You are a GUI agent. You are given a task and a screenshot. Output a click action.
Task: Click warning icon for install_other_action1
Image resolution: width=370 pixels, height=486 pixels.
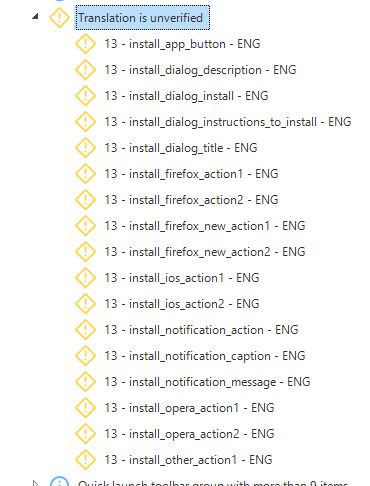pyautogui.click(x=85, y=460)
